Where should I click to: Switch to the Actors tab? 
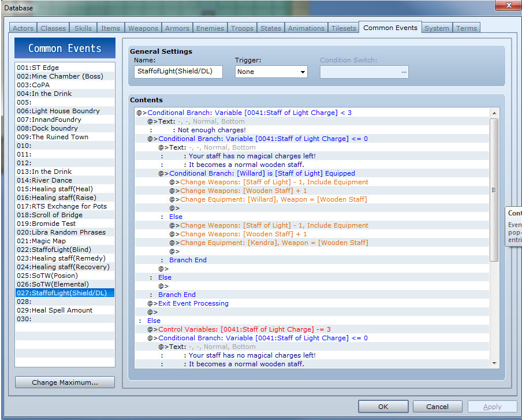click(23, 27)
